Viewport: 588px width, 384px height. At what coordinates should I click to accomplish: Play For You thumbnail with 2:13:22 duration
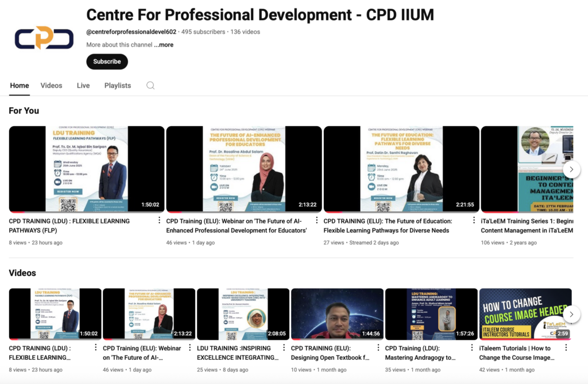(x=243, y=169)
